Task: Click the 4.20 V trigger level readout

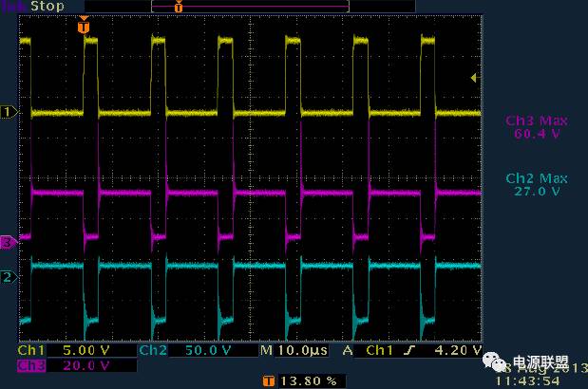Action: 458,350
